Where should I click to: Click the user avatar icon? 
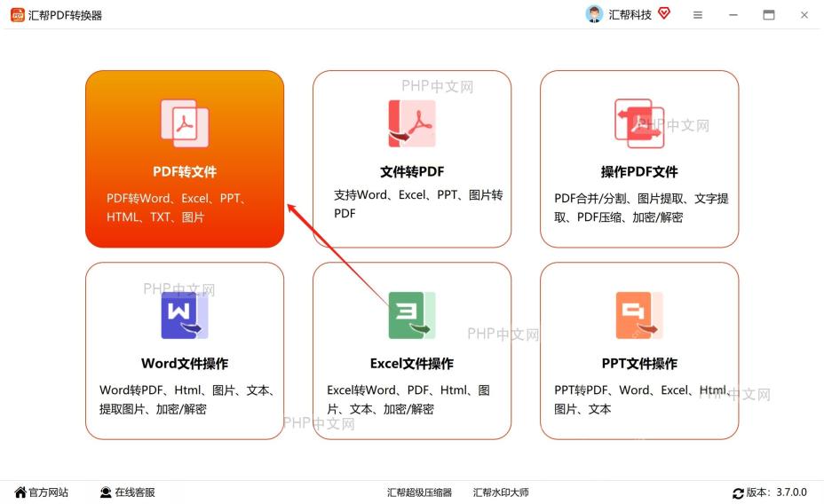click(594, 14)
